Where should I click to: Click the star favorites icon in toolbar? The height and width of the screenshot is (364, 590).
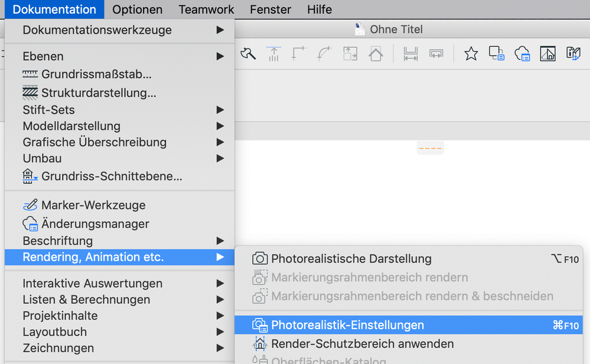coord(471,54)
